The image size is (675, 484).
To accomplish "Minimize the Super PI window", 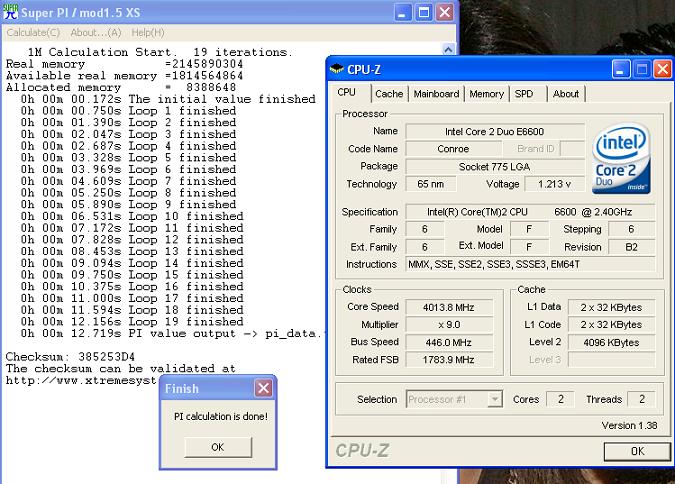I will (x=403, y=12).
